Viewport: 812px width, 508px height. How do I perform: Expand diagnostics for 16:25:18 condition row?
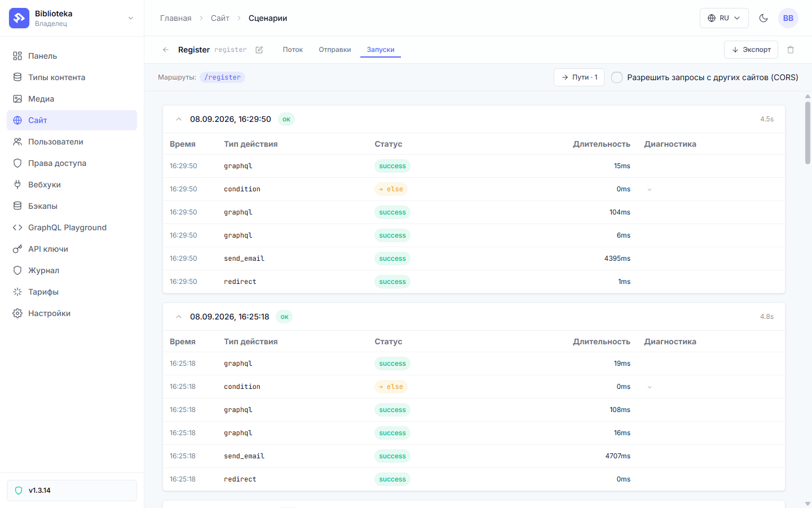[650, 387]
